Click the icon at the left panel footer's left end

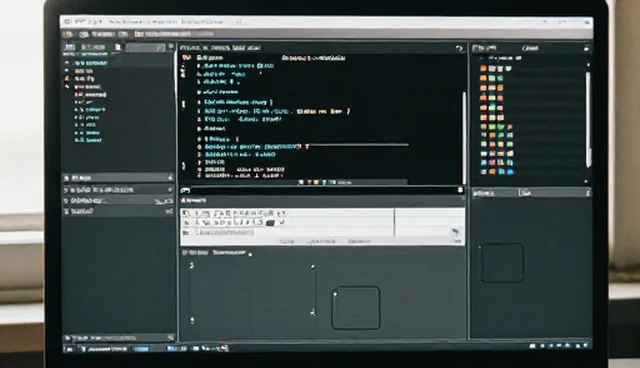pyautogui.click(x=67, y=338)
